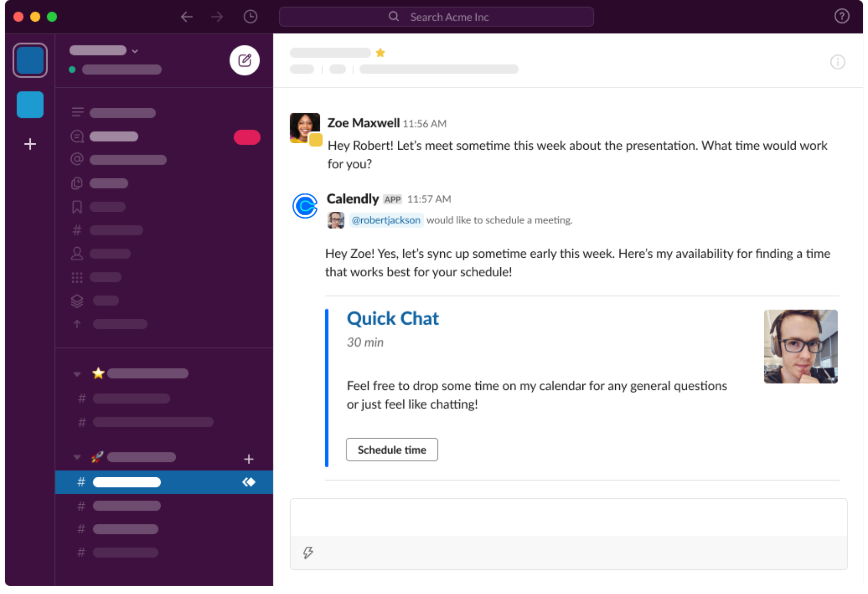Click into the message compose box
868x594 pixels.
click(568, 517)
